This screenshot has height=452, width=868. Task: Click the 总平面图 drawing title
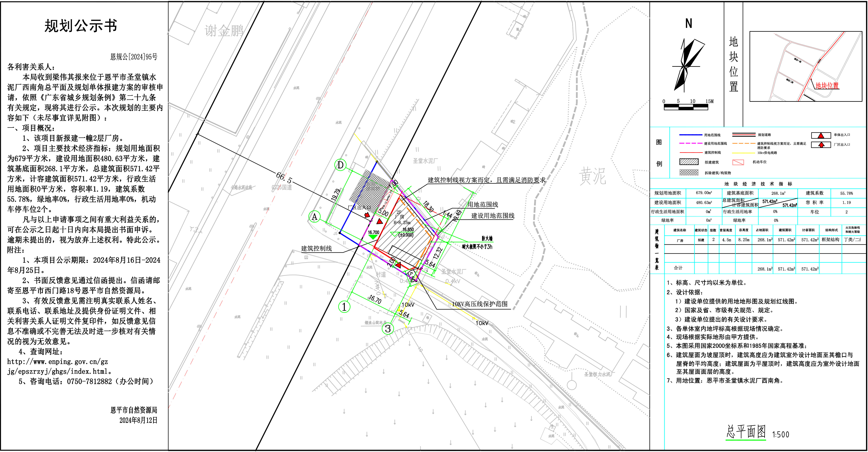coord(746,432)
